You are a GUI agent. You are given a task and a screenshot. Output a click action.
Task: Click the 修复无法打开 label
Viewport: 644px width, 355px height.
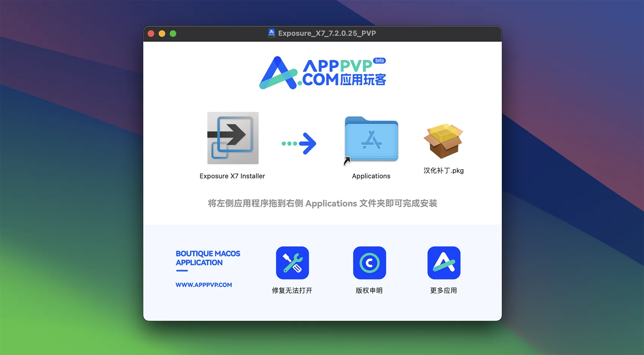pyautogui.click(x=292, y=291)
